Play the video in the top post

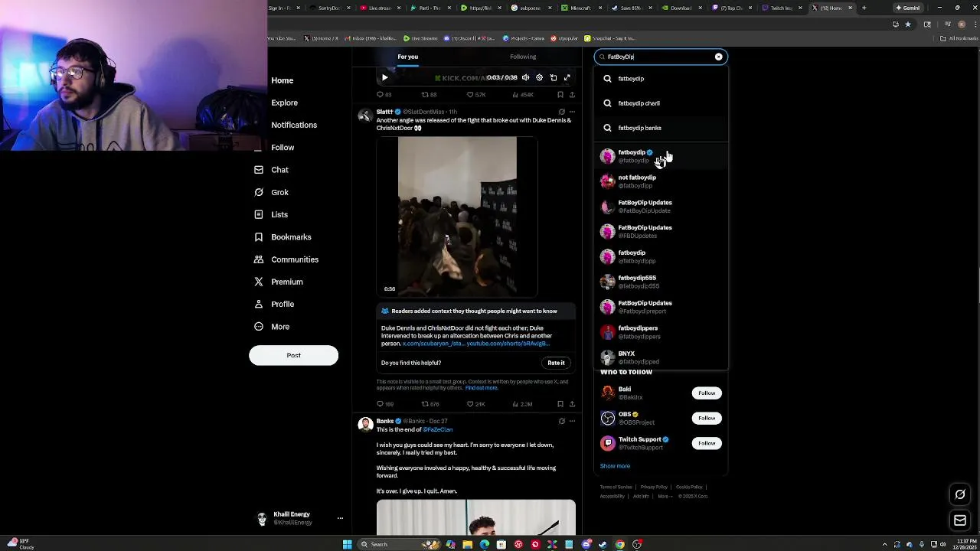pos(384,77)
